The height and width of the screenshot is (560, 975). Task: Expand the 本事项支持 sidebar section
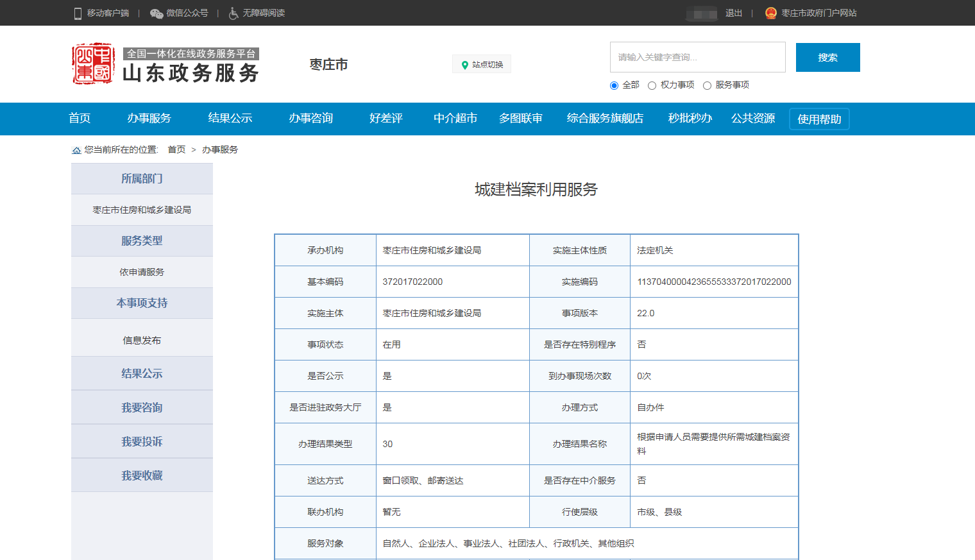tap(142, 303)
